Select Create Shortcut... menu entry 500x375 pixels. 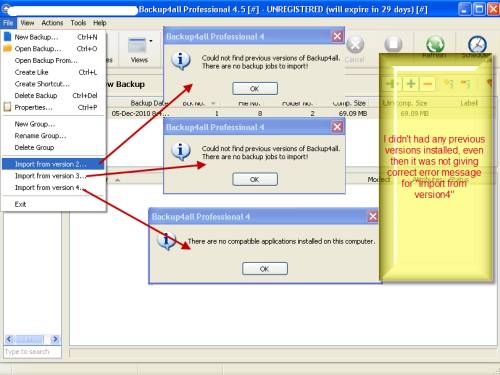coord(54,84)
